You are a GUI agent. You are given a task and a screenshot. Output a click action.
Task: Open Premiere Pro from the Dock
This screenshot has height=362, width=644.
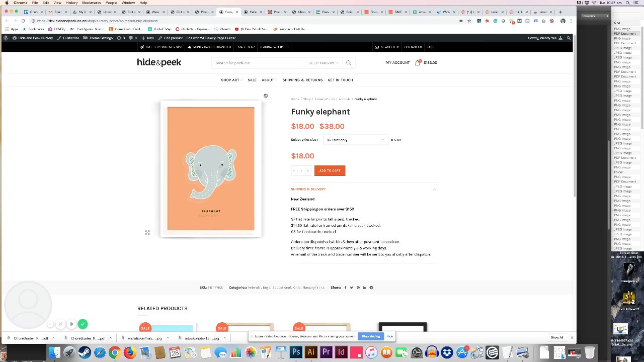pyautogui.click(x=326, y=352)
